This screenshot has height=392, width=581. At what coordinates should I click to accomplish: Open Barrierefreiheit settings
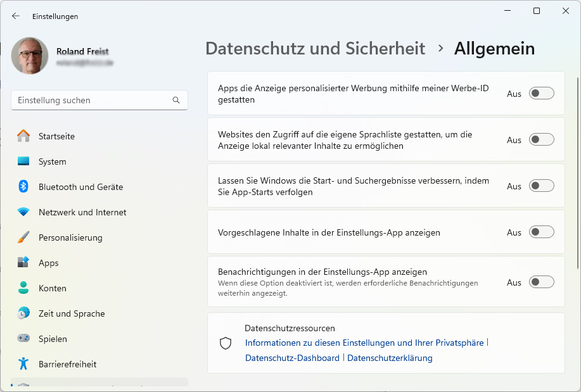67,364
